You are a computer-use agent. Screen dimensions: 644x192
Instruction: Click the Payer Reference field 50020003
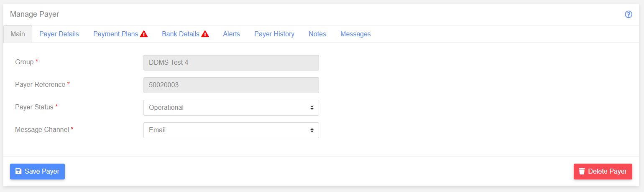tap(231, 85)
